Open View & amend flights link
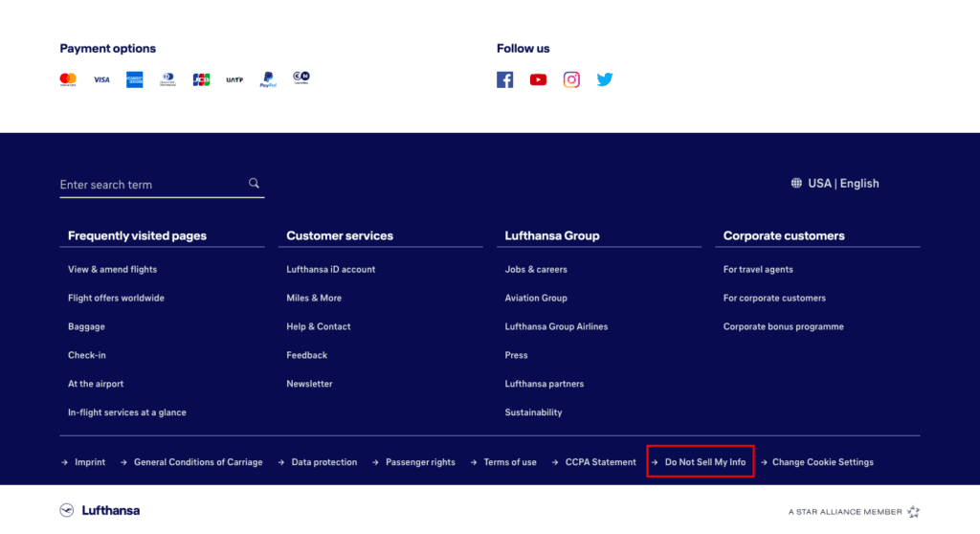The image size is (980, 534). (113, 270)
